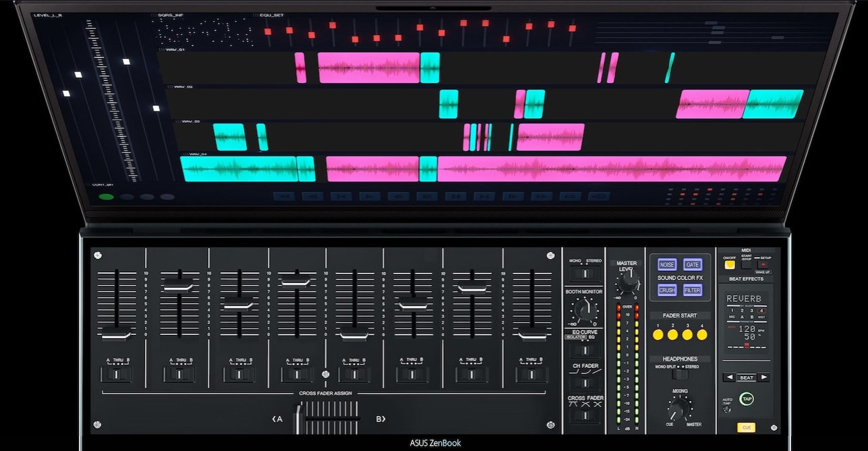This screenshot has width=868, height=451.
Task: Click the cross fader slider handle
Action: point(299,419)
